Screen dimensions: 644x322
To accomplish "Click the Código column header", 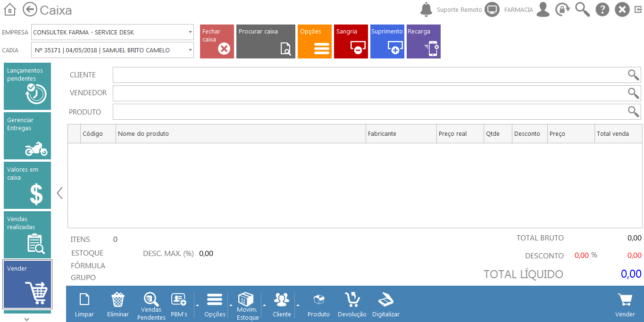I will coord(98,134).
